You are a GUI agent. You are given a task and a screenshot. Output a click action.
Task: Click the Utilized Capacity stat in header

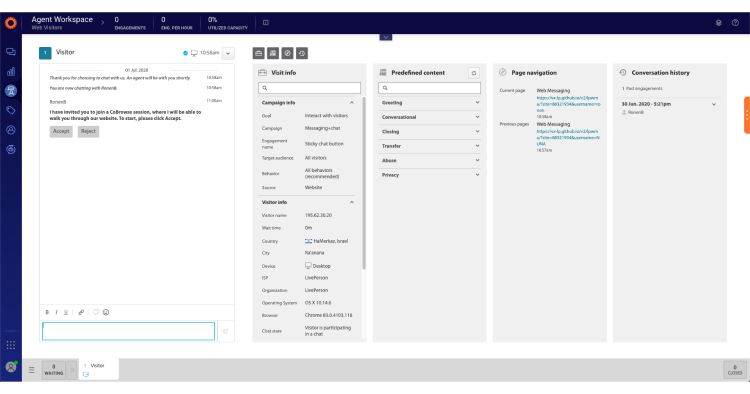point(228,23)
